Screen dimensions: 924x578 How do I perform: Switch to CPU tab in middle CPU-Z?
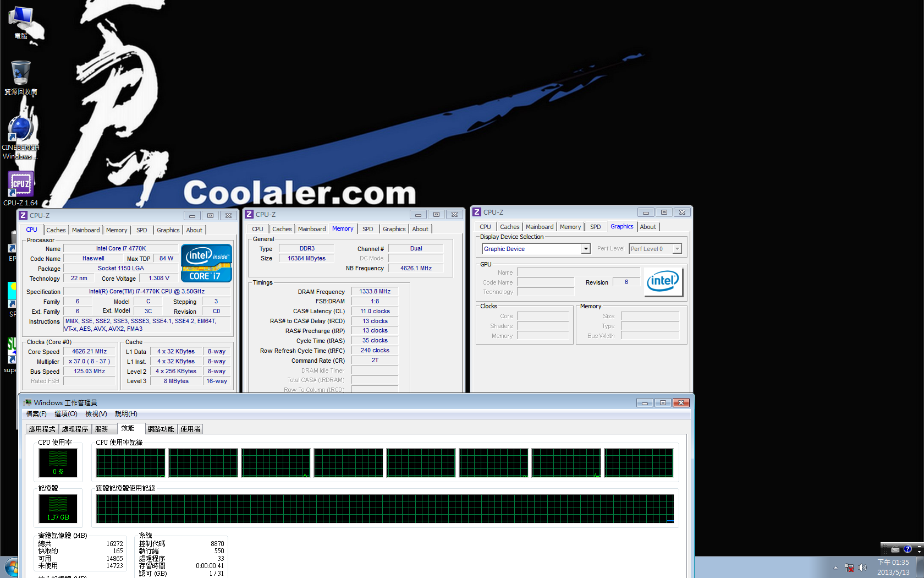257,229
